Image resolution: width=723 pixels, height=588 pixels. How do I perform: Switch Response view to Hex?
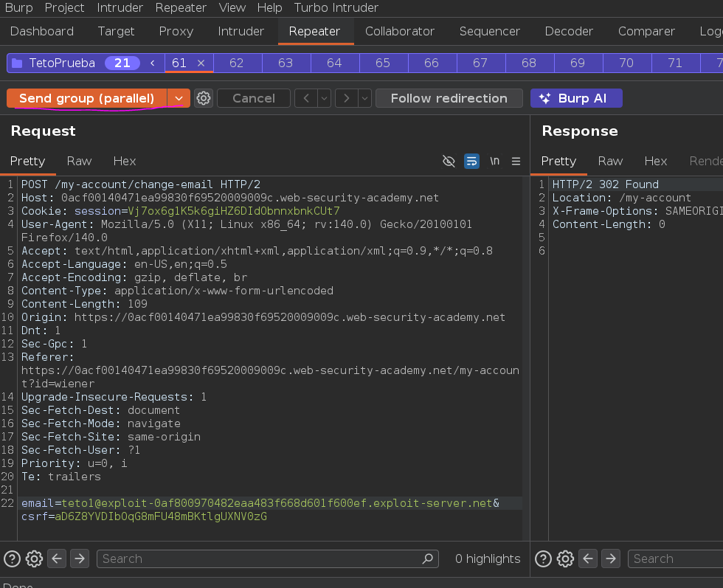[x=656, y=161]
